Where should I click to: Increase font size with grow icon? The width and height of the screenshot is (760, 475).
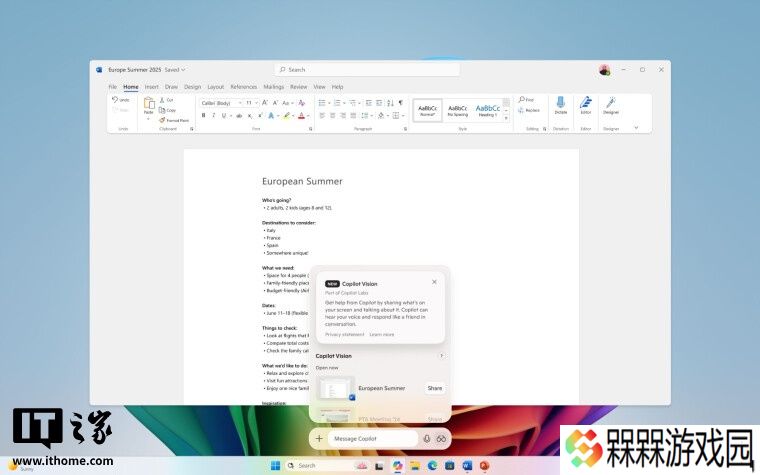click(265, 103)
